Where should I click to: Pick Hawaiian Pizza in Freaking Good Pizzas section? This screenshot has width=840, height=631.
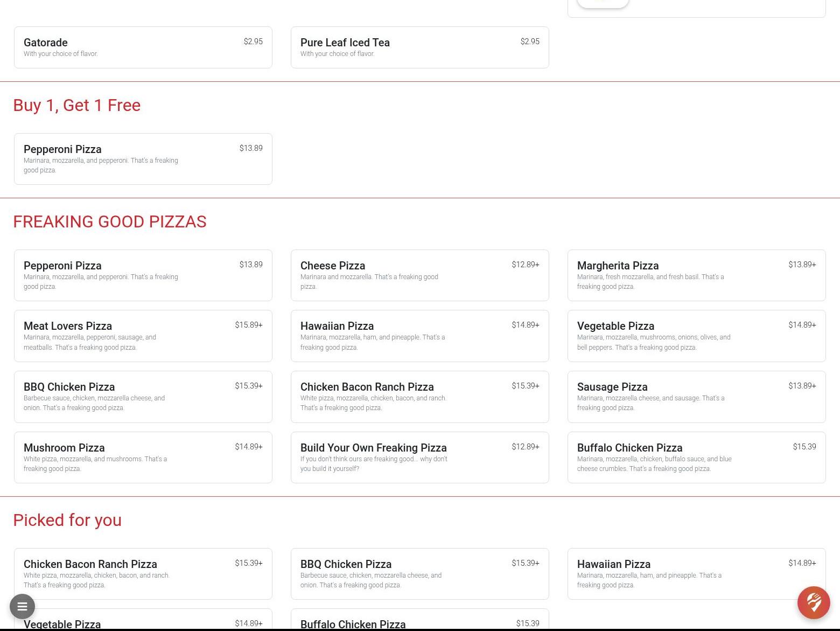pos(419,336)
